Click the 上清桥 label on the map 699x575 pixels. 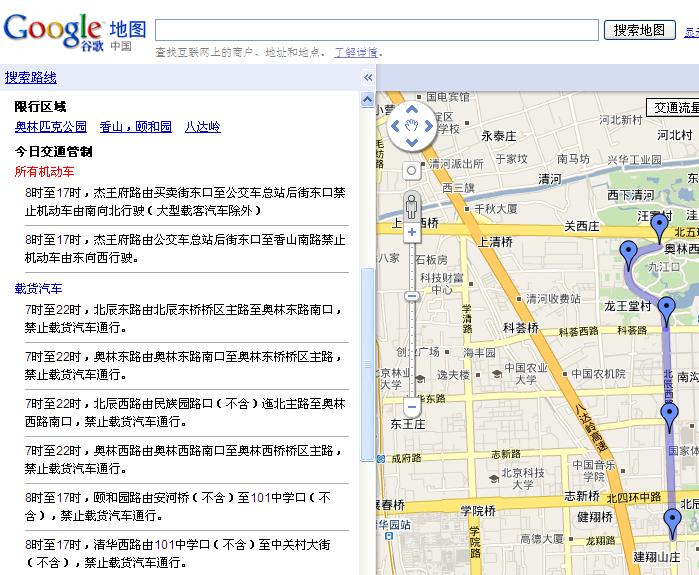(495, 242)
